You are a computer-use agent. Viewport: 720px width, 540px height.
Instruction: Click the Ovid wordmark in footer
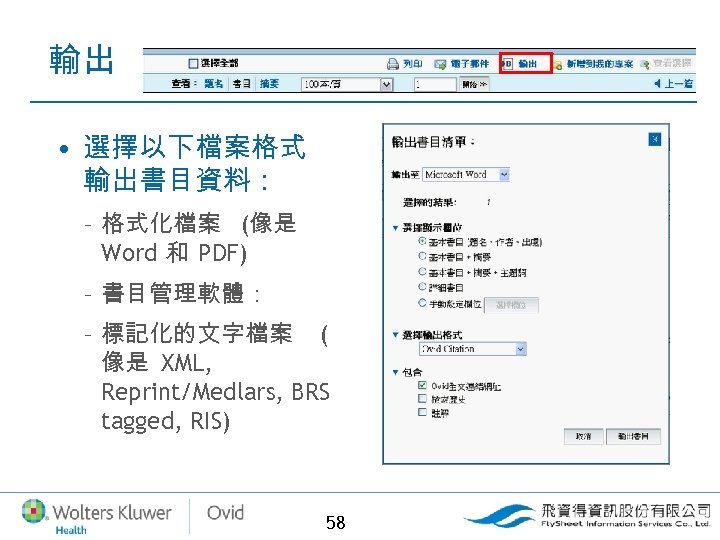225,513
